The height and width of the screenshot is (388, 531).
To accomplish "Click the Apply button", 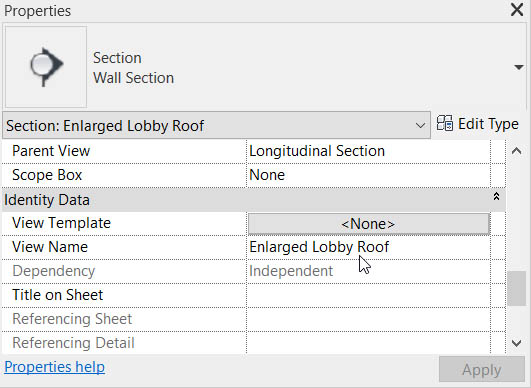I will click(482, 369).
